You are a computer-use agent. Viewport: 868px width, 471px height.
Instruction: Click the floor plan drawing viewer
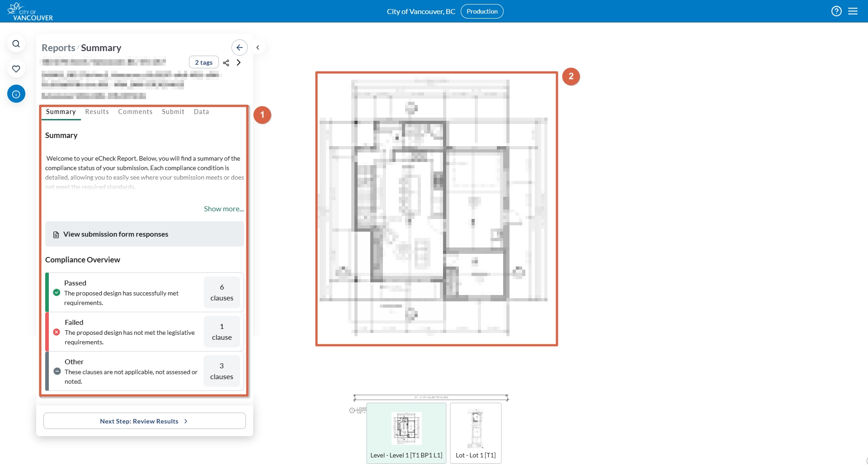[437, 209]
